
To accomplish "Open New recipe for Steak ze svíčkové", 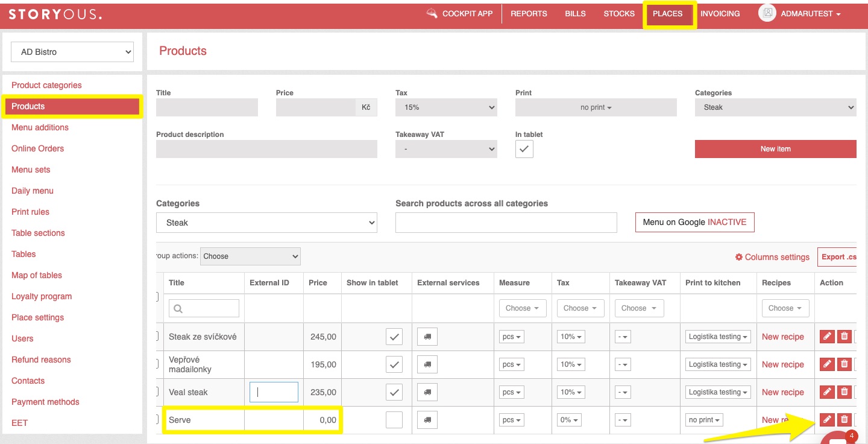I will 782,337.
